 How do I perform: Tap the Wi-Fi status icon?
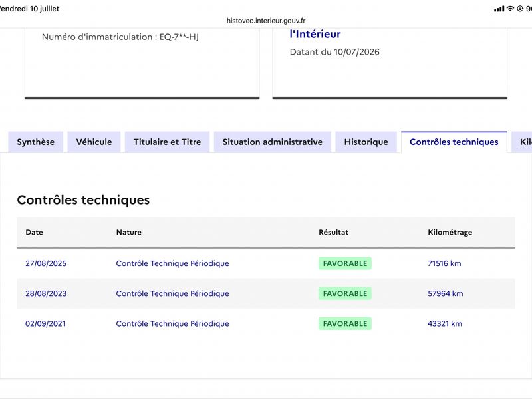coord(510,9)
